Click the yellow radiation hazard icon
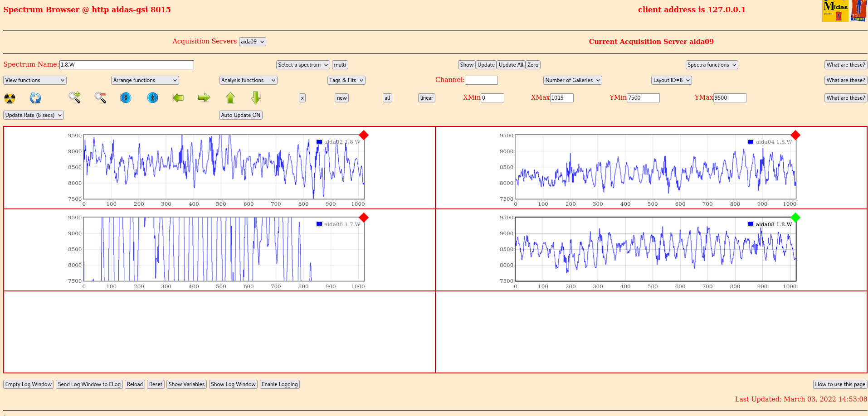The width and height of the screenshot is (868, 416). (10, 98)
